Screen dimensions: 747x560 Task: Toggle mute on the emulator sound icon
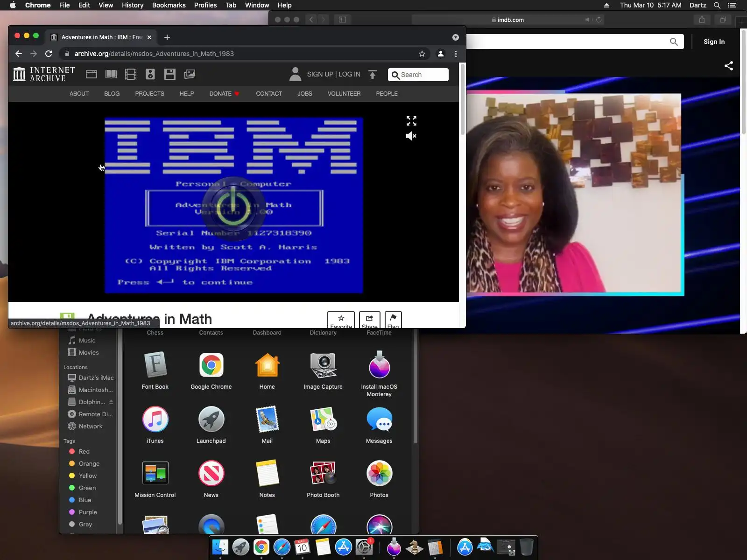pyautogui.click(x=411, y=136)
